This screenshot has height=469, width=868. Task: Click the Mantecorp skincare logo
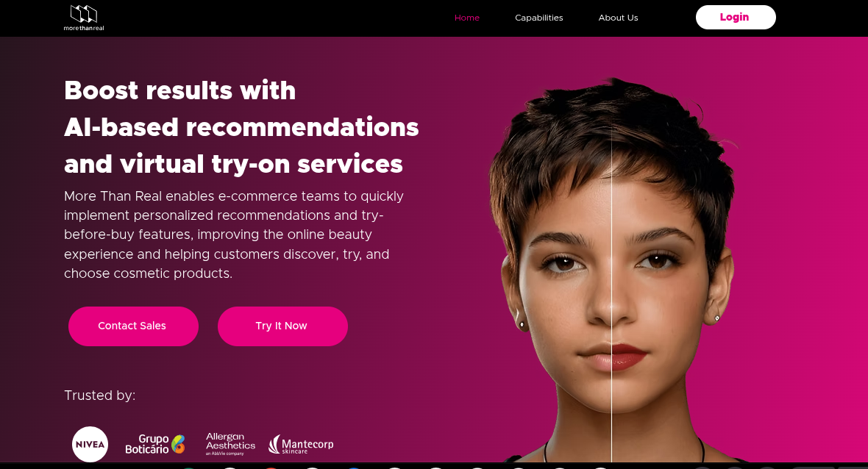[x=301, y=444]
